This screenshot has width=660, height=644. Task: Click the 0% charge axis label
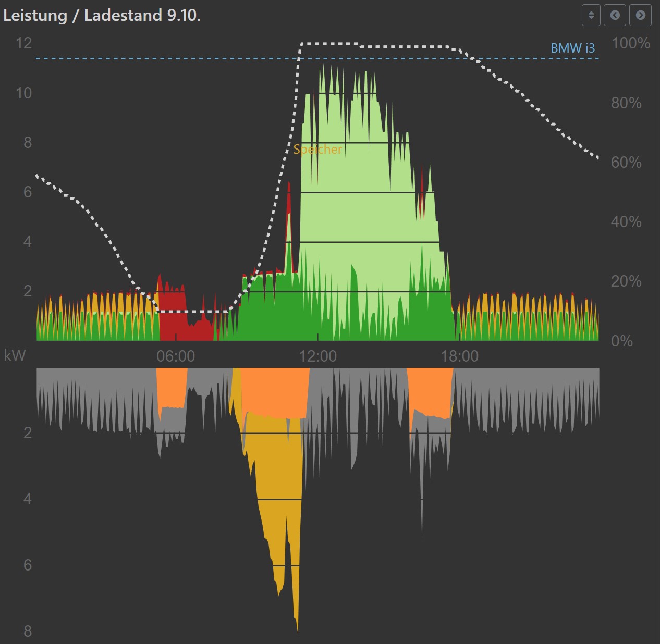click(622, 341)
